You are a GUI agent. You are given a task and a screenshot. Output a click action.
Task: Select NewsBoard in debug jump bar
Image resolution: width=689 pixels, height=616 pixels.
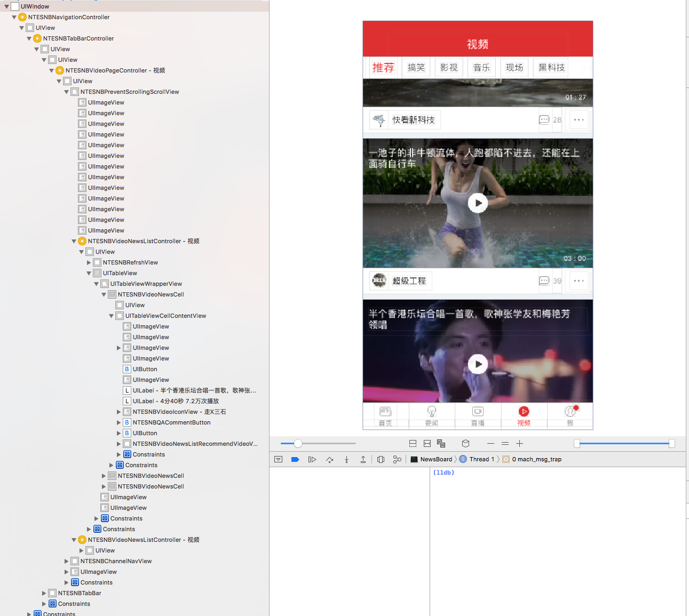coord(431,459)
